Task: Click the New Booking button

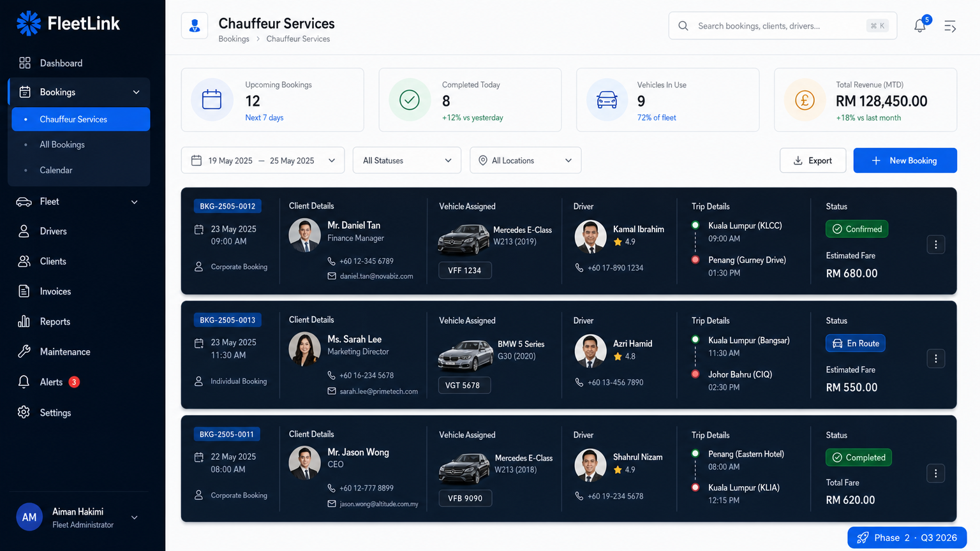Action: (x=905, y=161)
